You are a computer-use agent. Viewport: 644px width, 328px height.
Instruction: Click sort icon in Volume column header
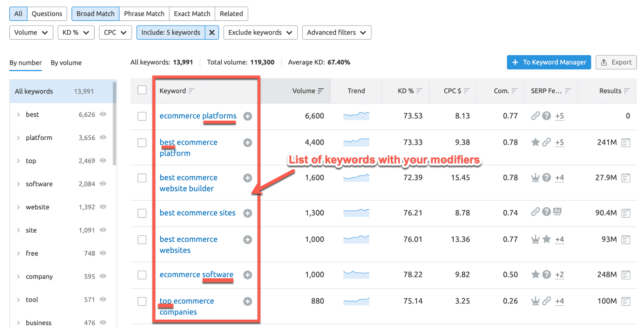(321, 91)
